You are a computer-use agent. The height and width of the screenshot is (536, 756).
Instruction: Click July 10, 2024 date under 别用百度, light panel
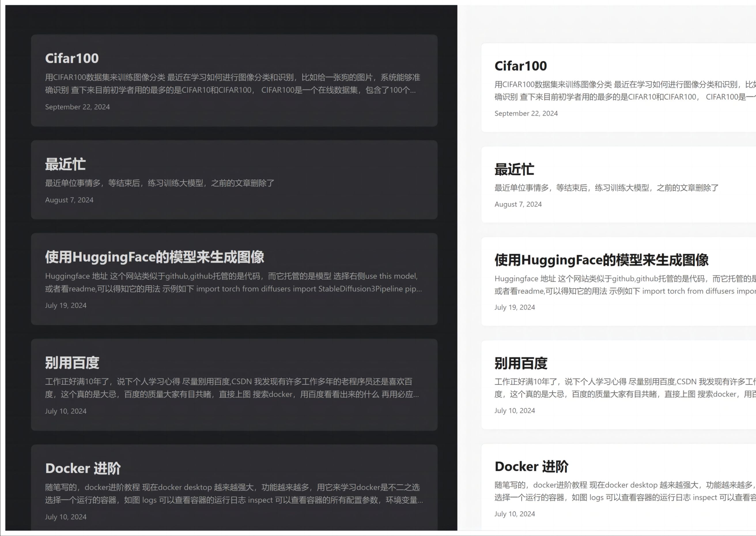[515, 411]
